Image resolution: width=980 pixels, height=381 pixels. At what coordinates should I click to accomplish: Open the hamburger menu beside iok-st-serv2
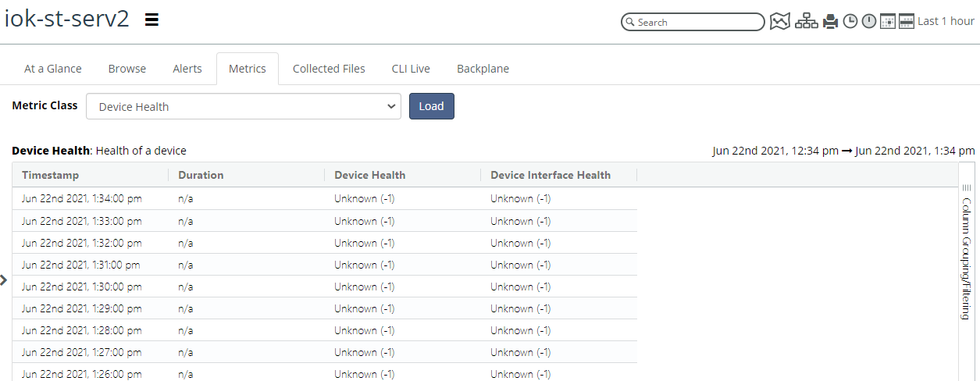[x=152, y=20]
